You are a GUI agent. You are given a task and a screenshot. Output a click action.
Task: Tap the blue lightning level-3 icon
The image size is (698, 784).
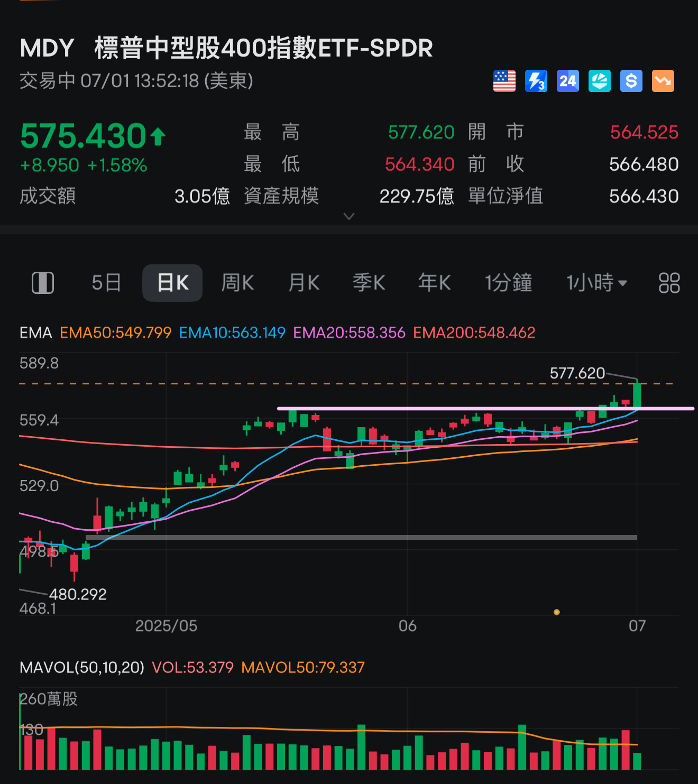pos(536,81)
